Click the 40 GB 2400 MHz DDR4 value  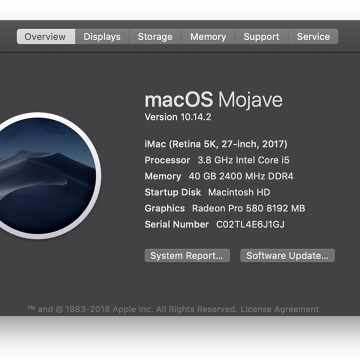coord(241,176)
